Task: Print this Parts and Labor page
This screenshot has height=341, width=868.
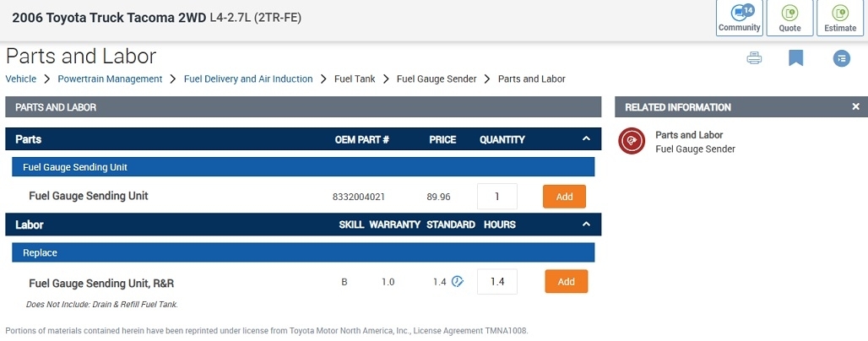Action: click(x=754, y=58)
